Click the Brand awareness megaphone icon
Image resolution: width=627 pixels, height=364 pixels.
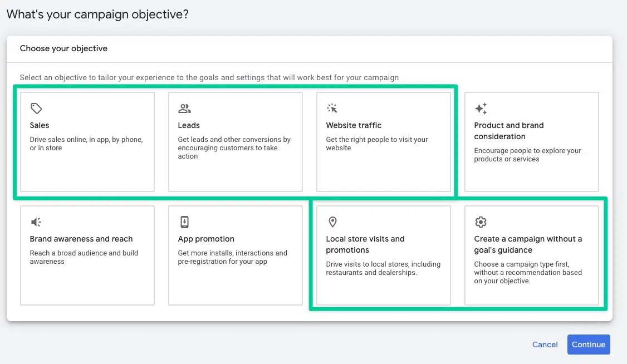click(36, 222)
